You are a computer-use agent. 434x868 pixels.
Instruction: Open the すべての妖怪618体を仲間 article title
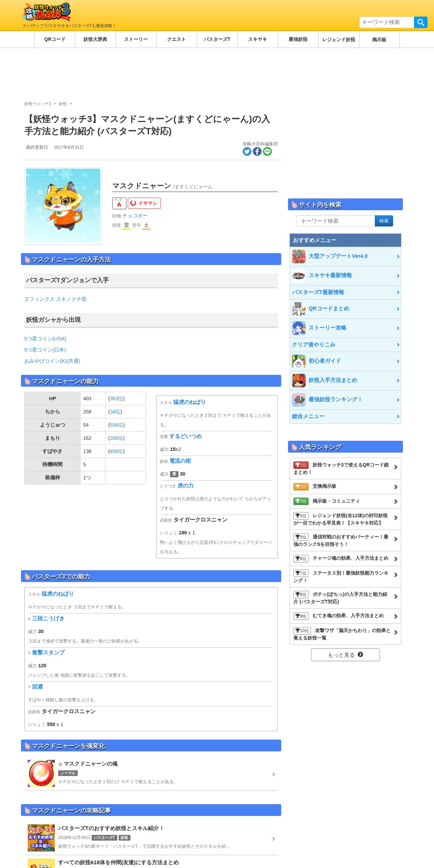[118, 863]
